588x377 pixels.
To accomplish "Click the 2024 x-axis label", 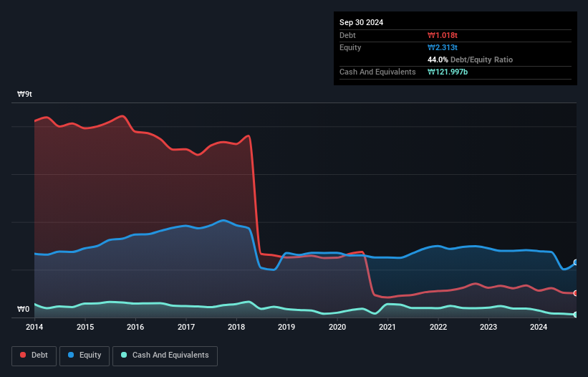I will click(539, 327).
